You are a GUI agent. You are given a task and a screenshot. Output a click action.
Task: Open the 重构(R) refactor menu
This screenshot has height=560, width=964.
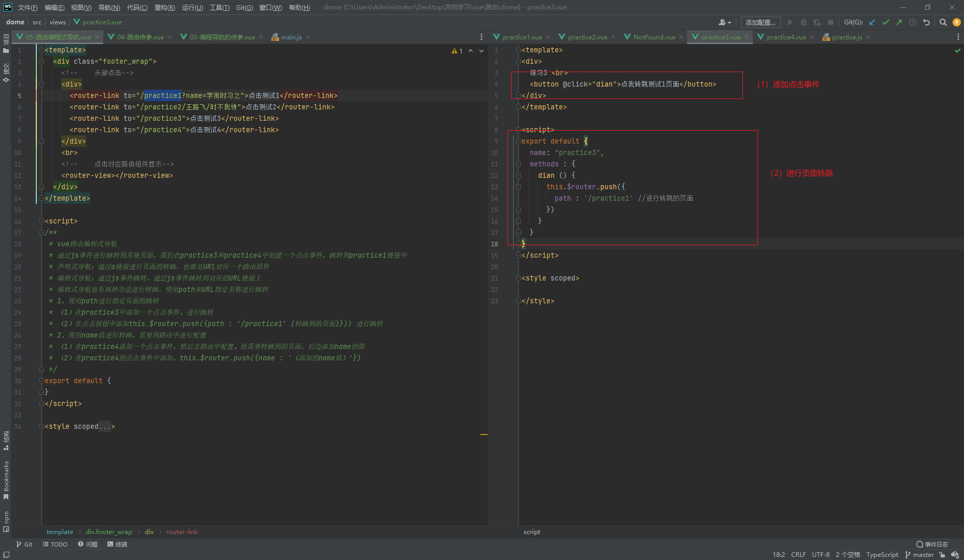tap(164, 7)
